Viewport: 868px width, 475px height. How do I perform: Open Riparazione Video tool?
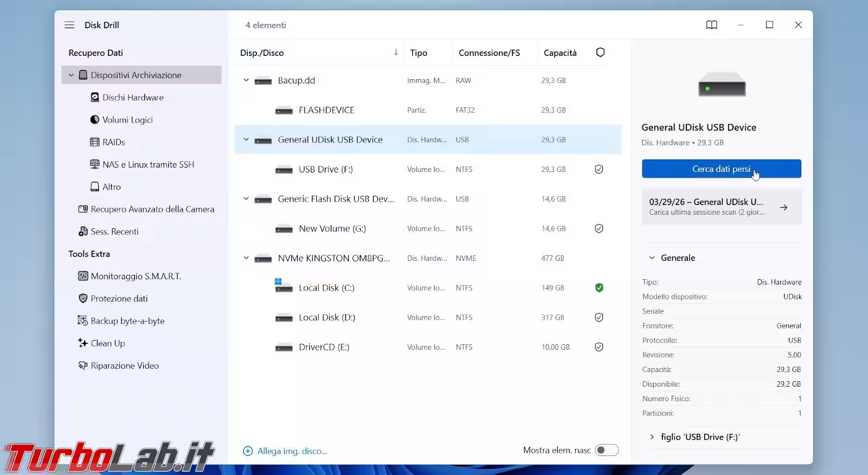pos(125,365)
